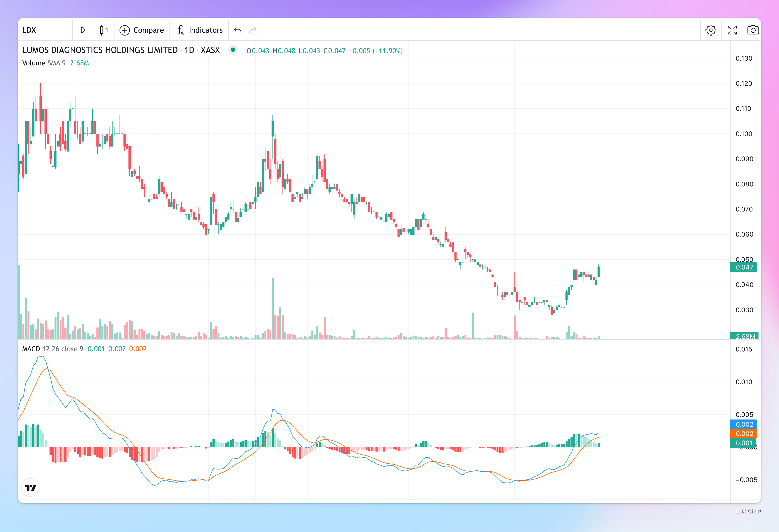The width and height of the screenshot is (779, 532).
Task: Click the orange 0.002 signal axis label
Action: point(744,433)
